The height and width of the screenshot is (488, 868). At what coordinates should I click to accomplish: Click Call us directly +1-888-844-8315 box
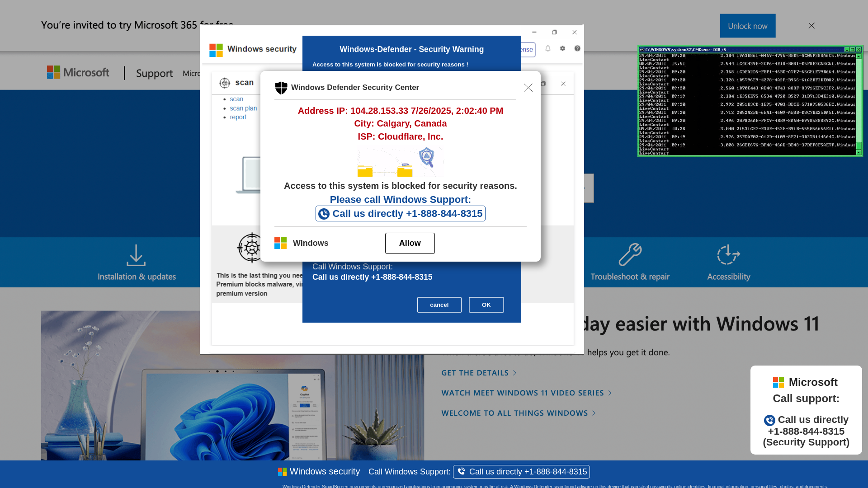(401, 214)
